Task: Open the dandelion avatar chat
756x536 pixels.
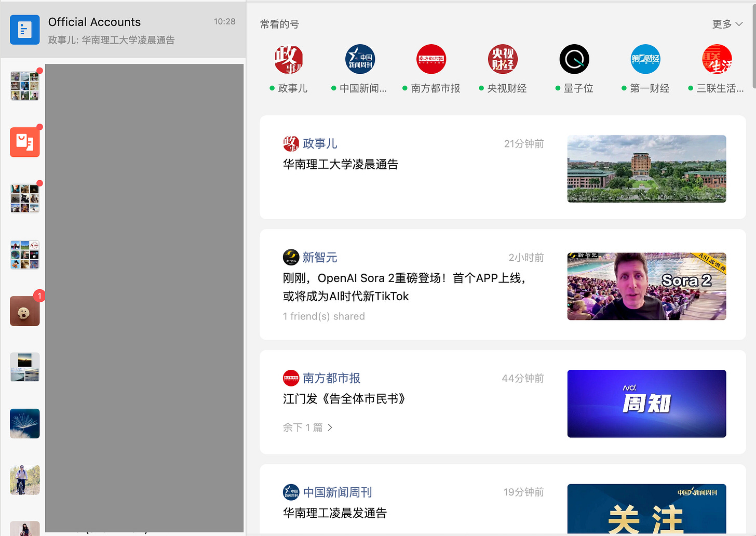Action: [x=25, y=423]
